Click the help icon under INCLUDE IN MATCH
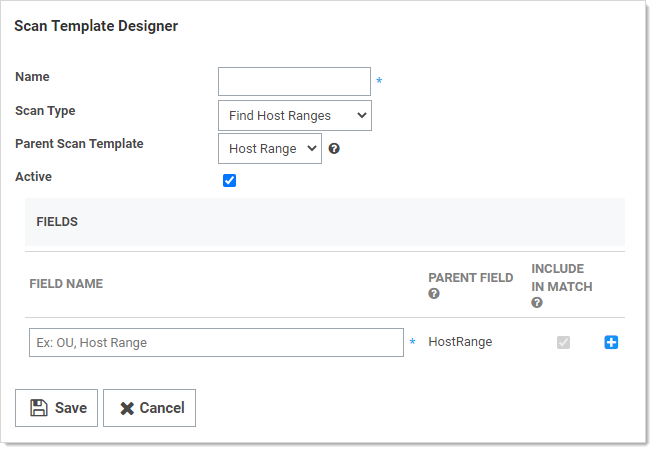The height and width of the screenshot is (451, 654). (x=537, y=302)
